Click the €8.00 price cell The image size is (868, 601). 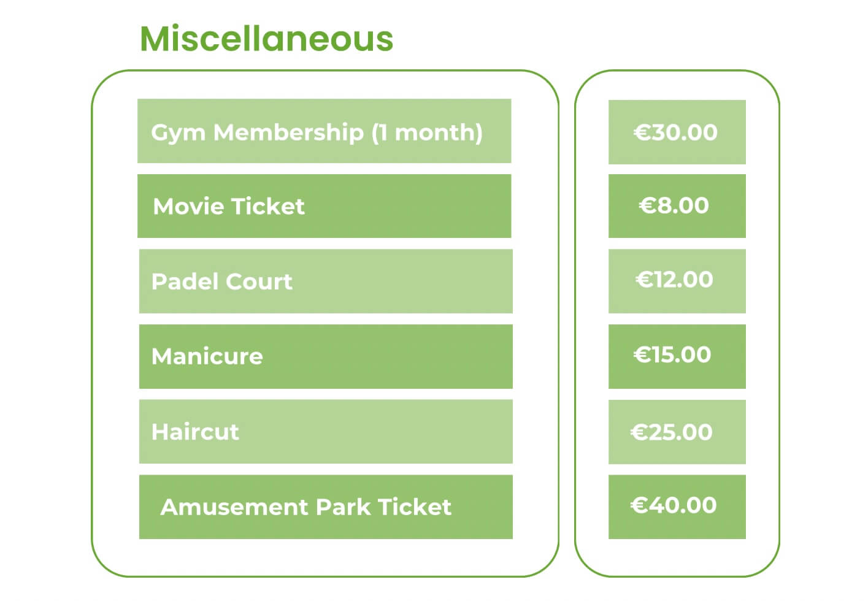(677, 206)
